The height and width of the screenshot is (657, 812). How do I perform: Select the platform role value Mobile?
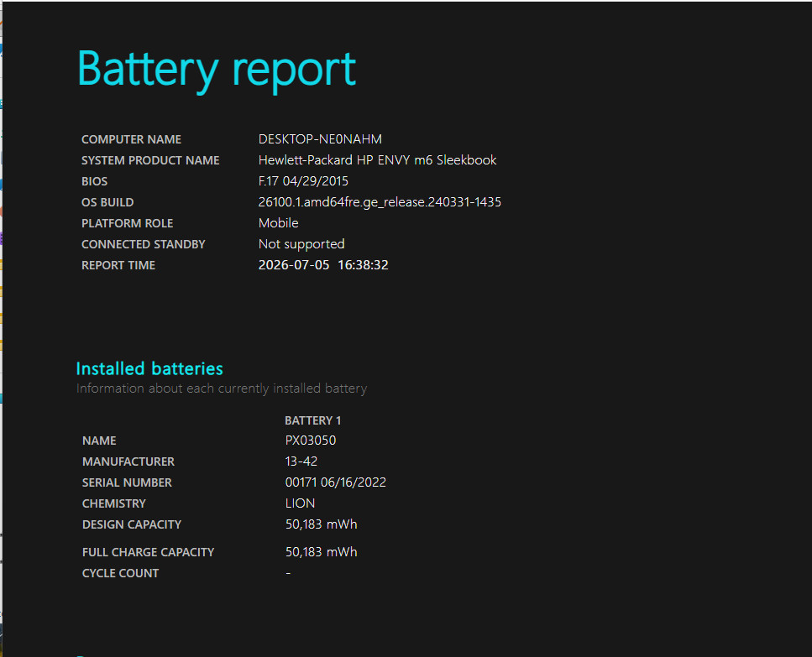click(x=278, y=223)
